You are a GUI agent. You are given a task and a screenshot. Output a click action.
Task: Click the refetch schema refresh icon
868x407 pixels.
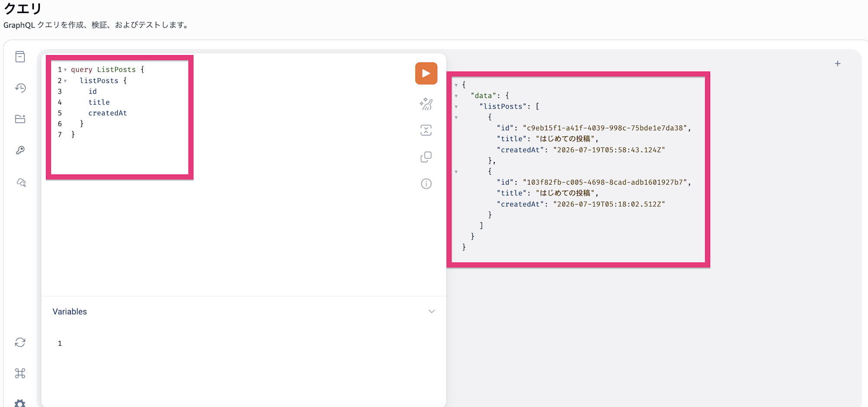coord(20,342)
